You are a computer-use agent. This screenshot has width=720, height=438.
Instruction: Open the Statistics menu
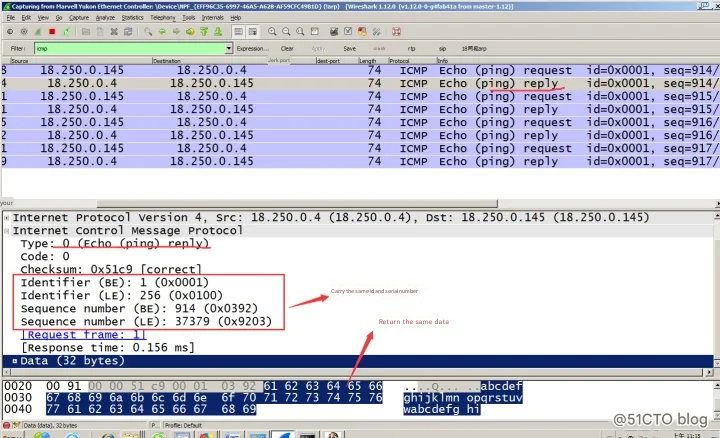132,17
